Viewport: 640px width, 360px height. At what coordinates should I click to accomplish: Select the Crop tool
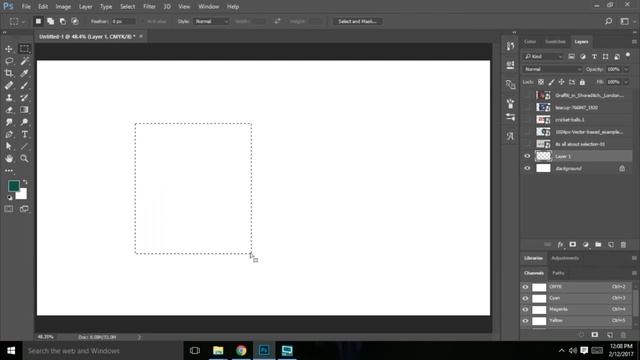coord(9,73)
